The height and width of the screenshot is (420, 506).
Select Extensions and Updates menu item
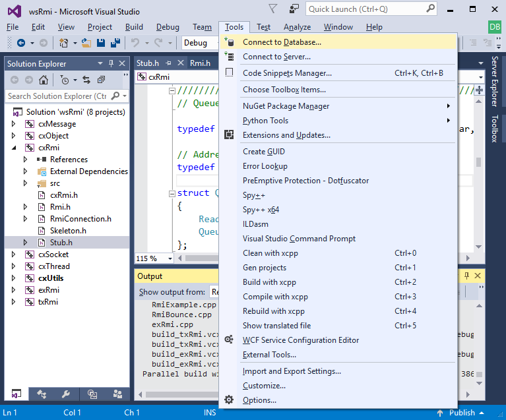point(338,135)
